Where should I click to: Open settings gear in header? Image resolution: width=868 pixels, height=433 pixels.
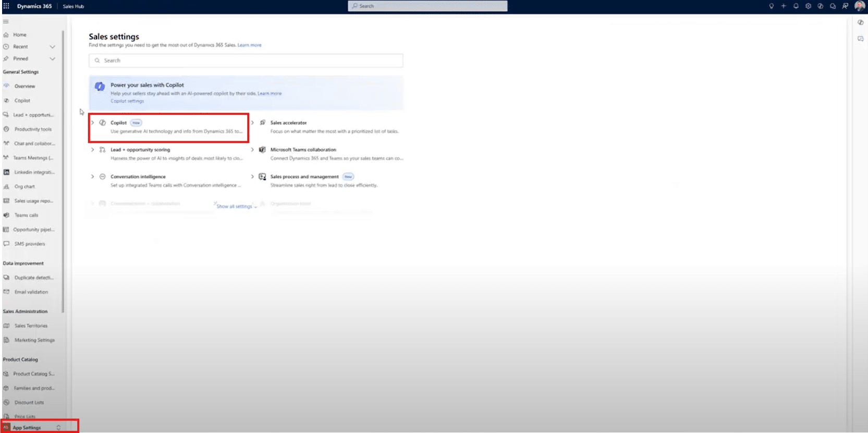point(809,6)
